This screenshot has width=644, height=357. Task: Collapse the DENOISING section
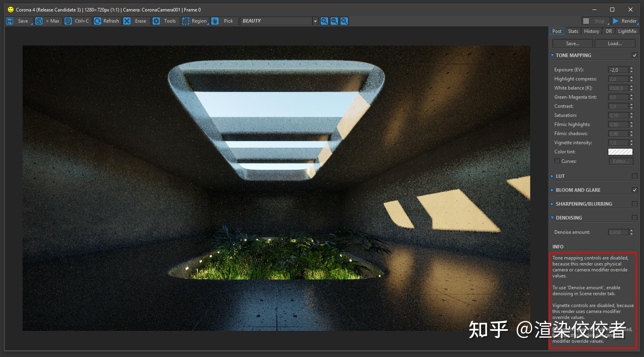pyautogui.click(x=552, y=218)
